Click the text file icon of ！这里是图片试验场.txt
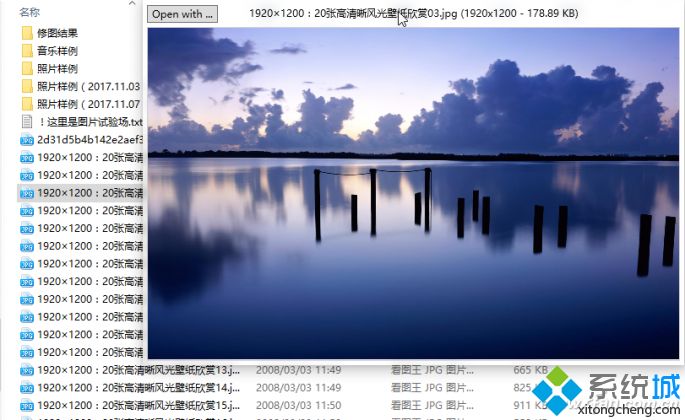Viewport: 685px width, 420px height. (x=27, y=122)
